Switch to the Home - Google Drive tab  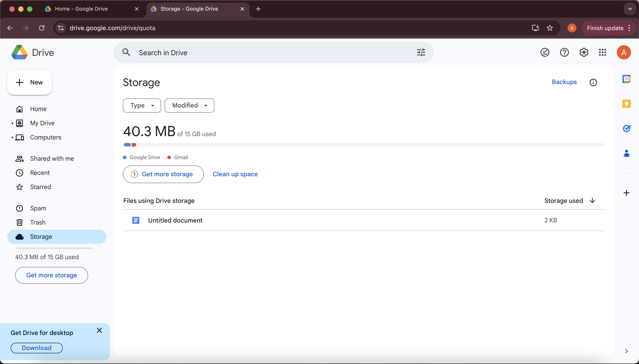[x=81, y=9]
